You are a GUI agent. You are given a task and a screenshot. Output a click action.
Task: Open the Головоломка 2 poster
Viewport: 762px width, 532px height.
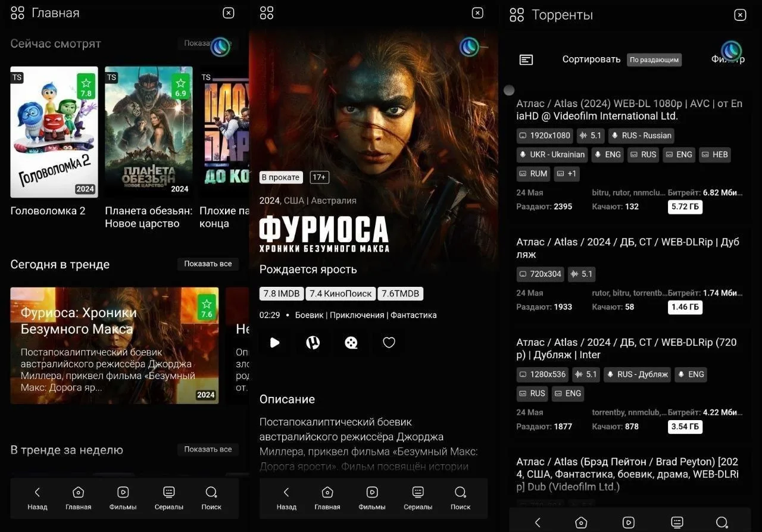pos(54,132)
